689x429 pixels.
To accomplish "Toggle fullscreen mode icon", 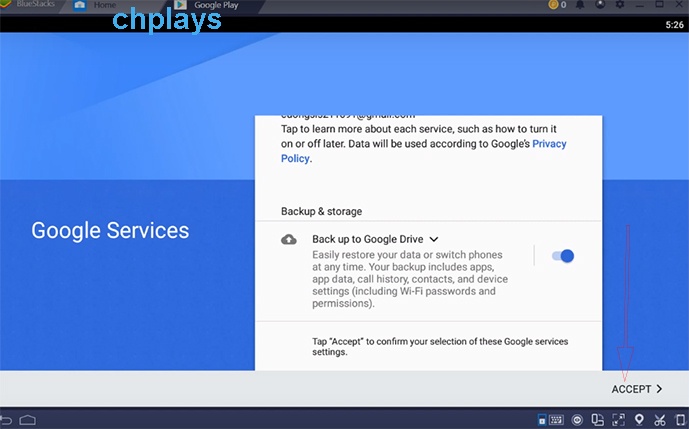I will point(618,420).
